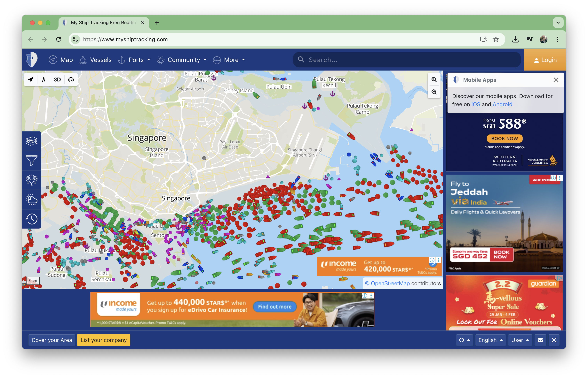Screen dimensions: 588x378
Task: Open the vessel filter tool
Action: [x=32, y=161]
